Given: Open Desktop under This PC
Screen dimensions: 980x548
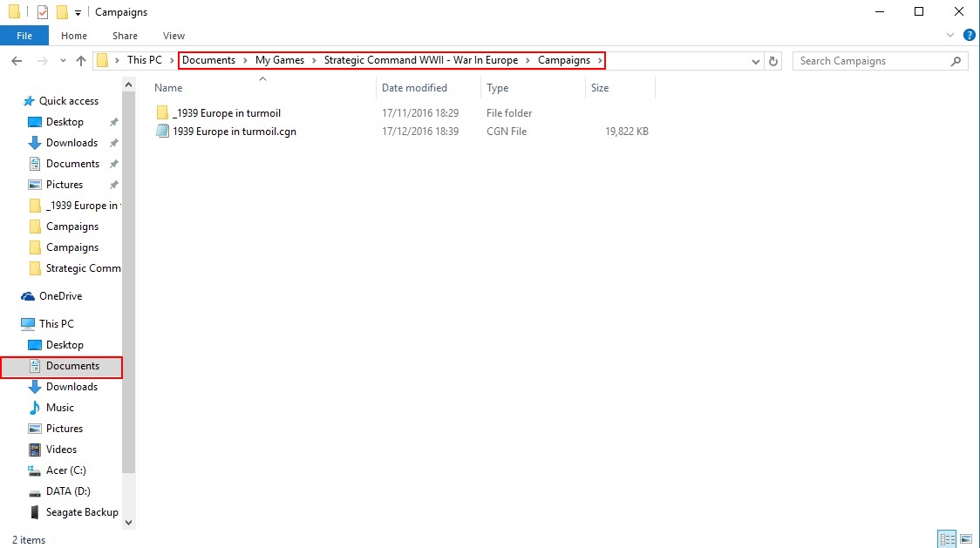Looking at the screenshot, I should coord(65,345).
